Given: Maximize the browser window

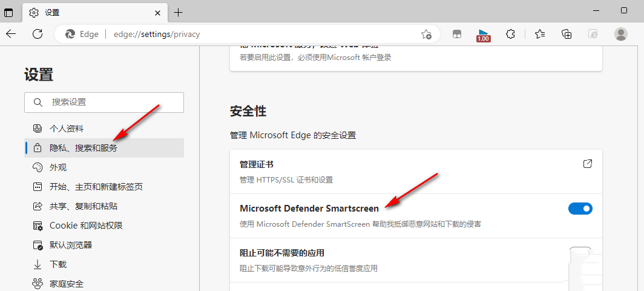Looking at the screenshot, I should coord(624,10).
